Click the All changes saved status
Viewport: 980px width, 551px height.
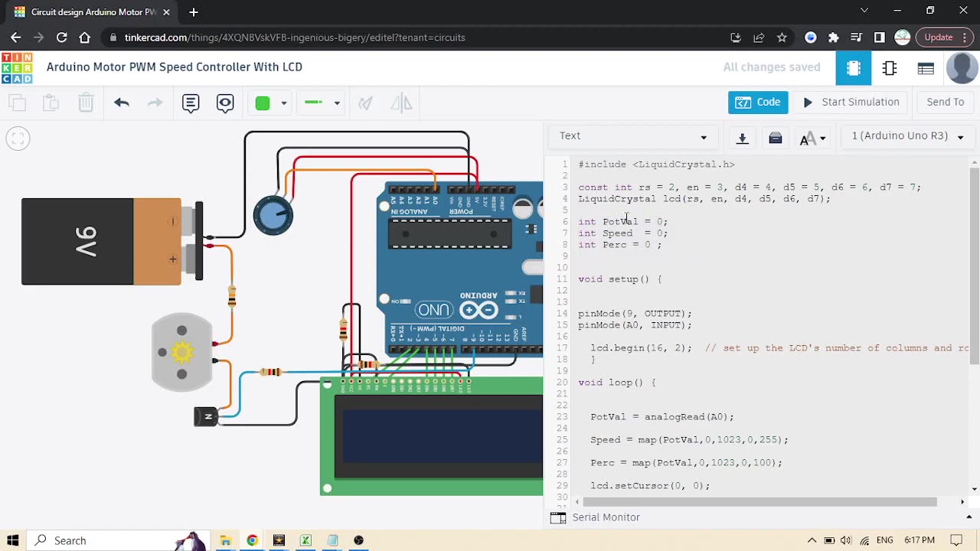click(x=772, y=67)
